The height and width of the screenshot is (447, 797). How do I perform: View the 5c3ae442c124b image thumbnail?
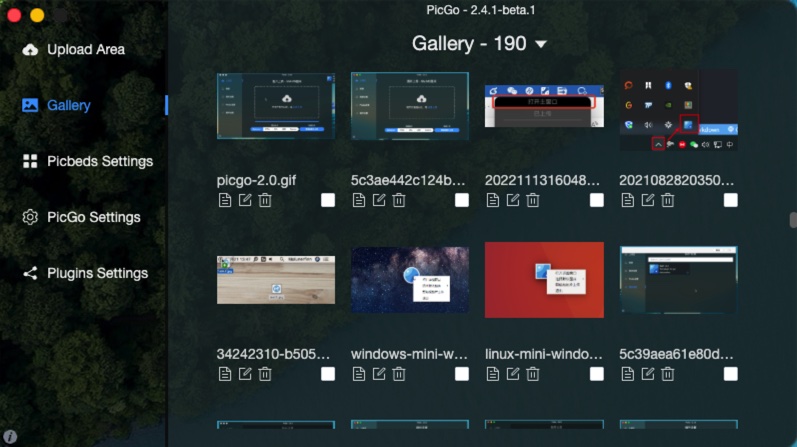click(x=410, y=106)
